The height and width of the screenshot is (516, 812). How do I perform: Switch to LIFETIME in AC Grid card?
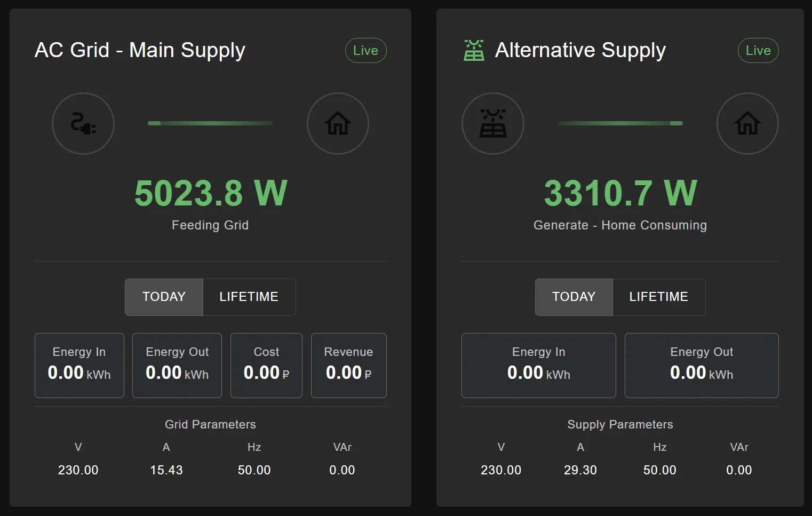click(x=249, y=297)
